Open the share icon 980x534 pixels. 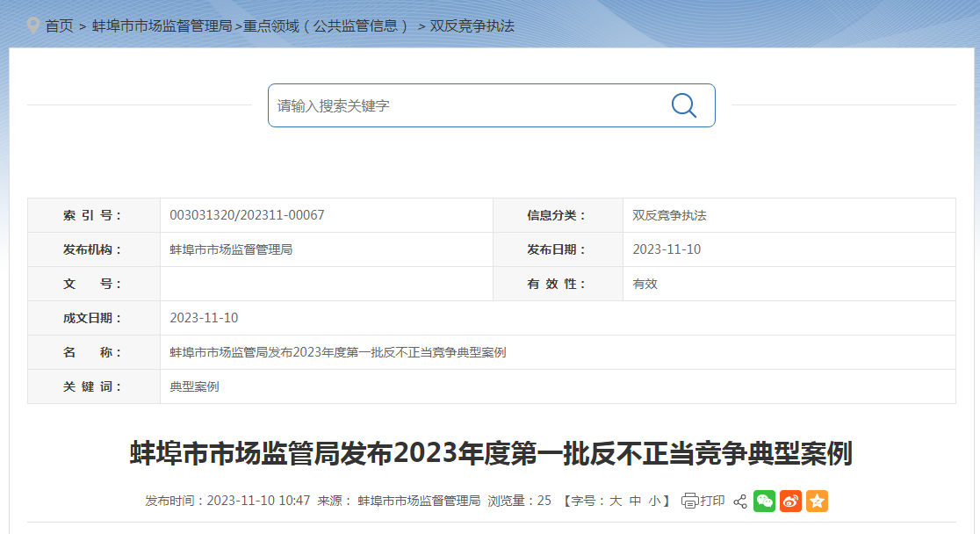(740, 502)
